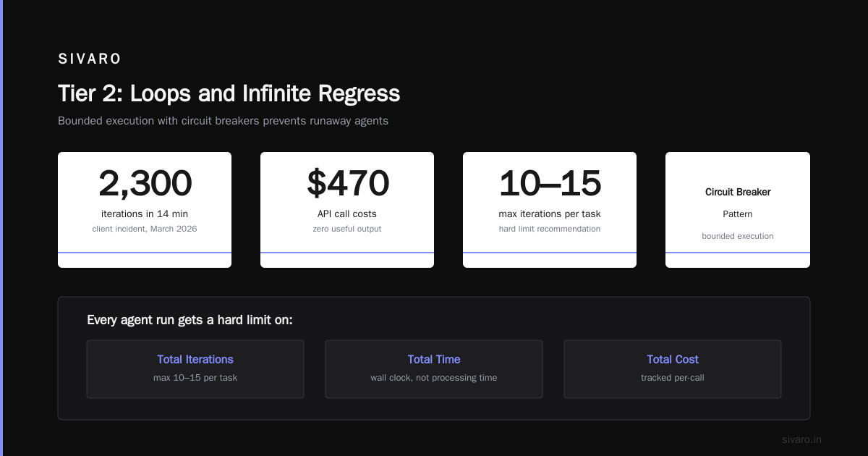Screen dimensions: 868x456
Task: Open the 10–15 max iterations card
Action: (550, 210)
